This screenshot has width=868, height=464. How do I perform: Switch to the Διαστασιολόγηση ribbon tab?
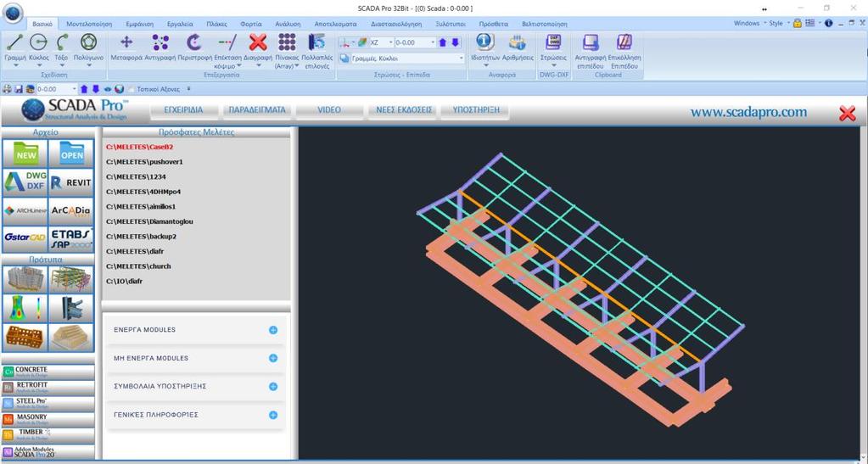click(x=396, y=24)
